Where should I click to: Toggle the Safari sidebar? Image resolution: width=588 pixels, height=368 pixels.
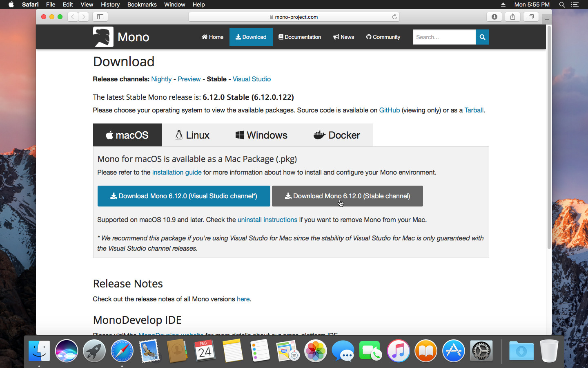(100, 17)
